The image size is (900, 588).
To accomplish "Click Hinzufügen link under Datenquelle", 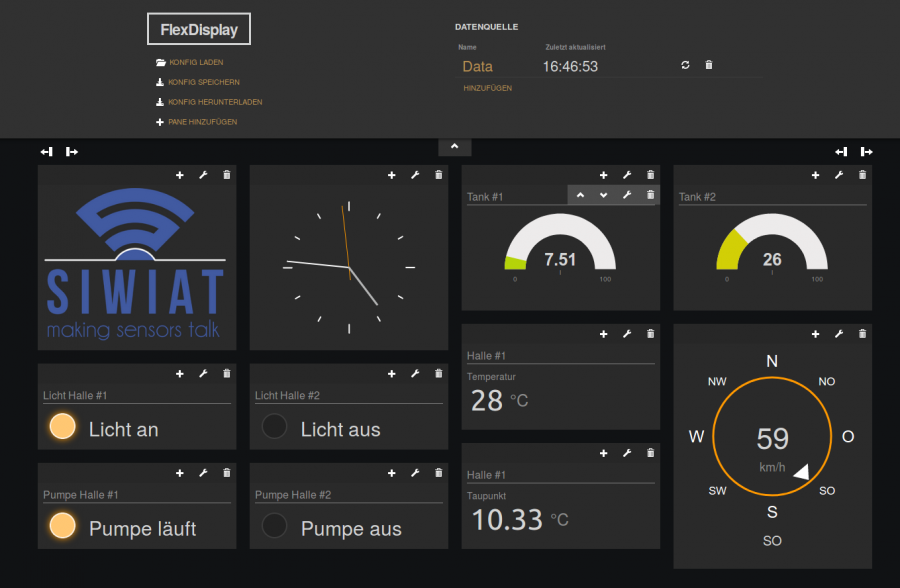I will click(487, 88).
